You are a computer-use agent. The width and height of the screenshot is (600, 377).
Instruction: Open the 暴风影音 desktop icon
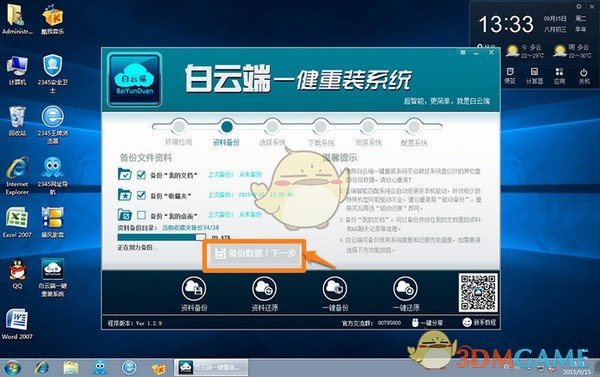point(52,222)
